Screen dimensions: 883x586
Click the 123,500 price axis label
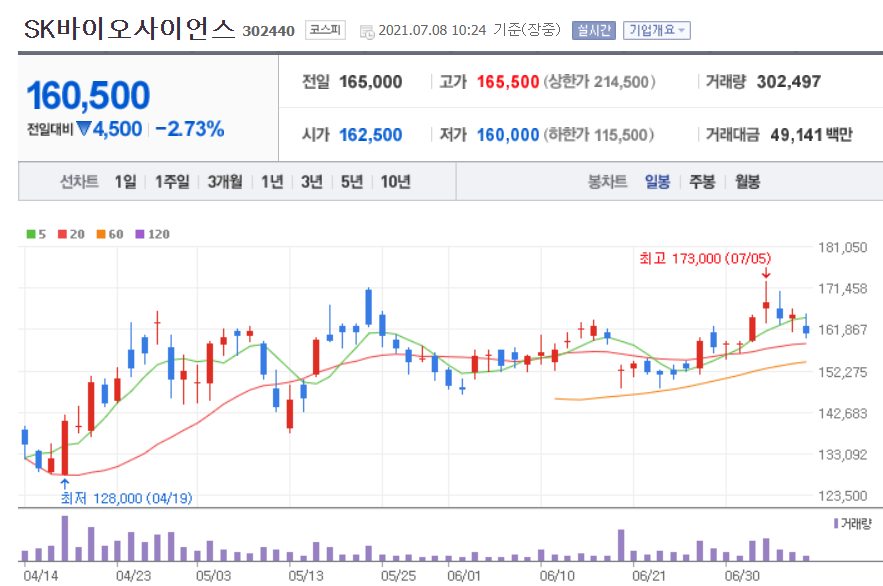[x=842, y=496]
